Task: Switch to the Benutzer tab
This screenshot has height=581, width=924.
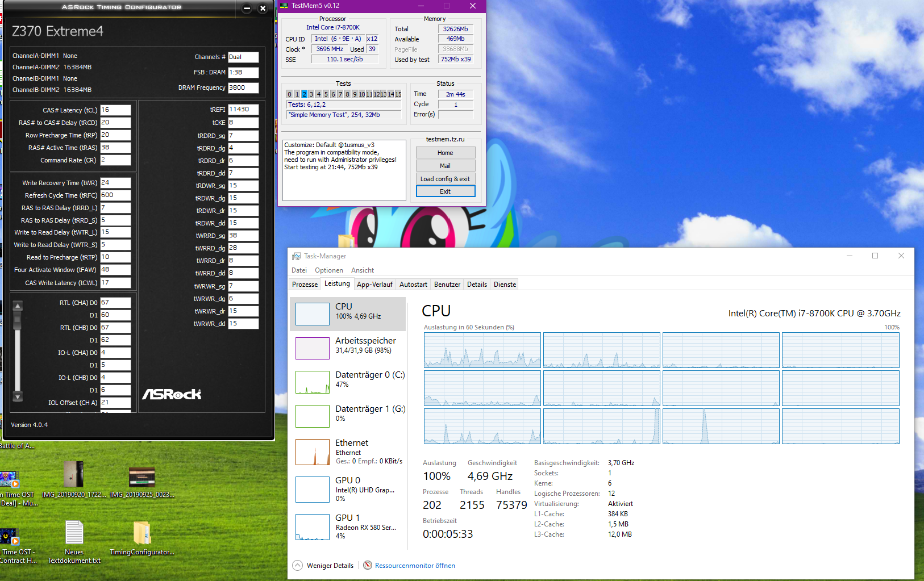Action: click(x=447, y=285)
